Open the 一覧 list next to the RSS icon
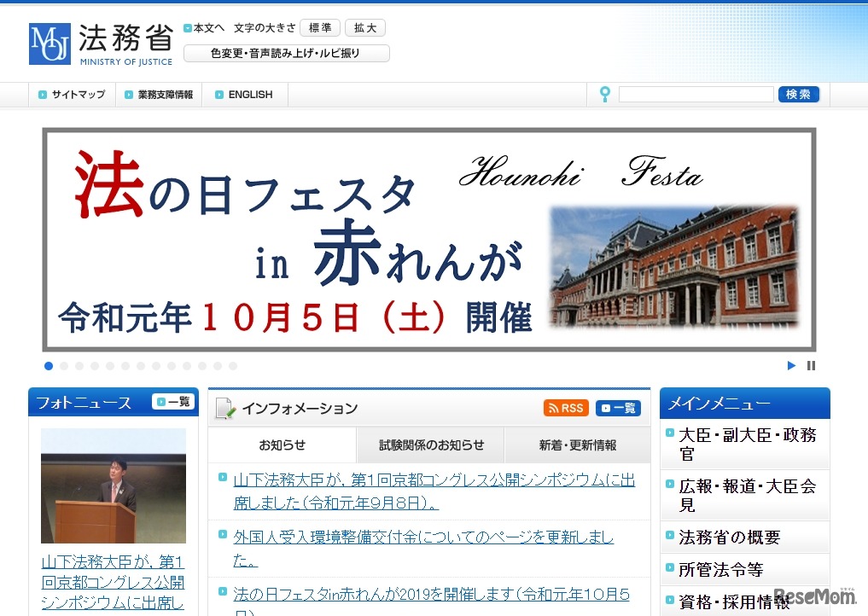 (x=617, y=408)
